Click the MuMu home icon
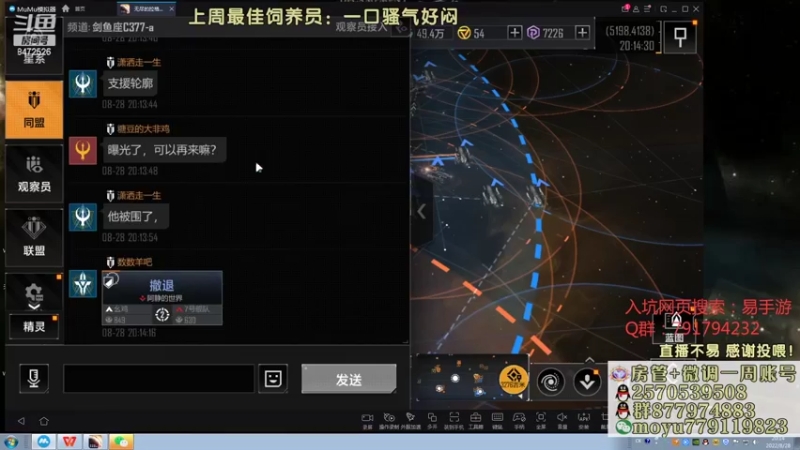 [65, 9]
